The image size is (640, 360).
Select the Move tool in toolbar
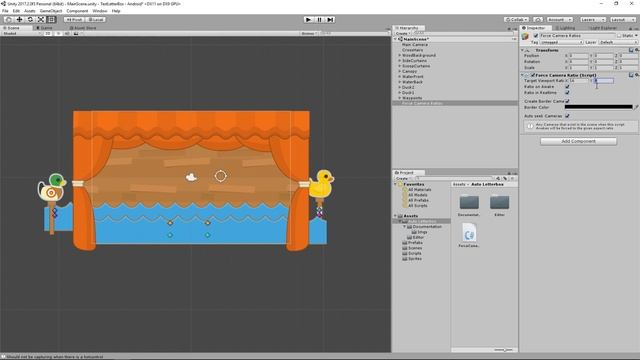click(x=19, y=20)
